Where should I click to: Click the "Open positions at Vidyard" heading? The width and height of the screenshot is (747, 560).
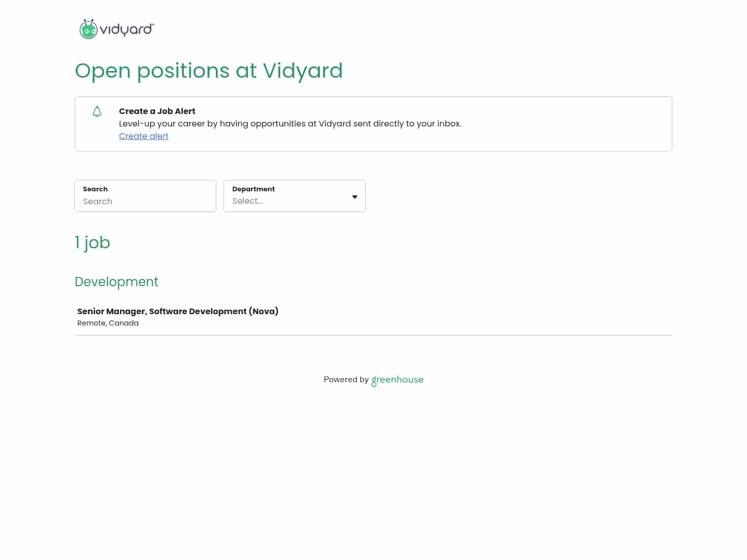click(x=209, y=71)
